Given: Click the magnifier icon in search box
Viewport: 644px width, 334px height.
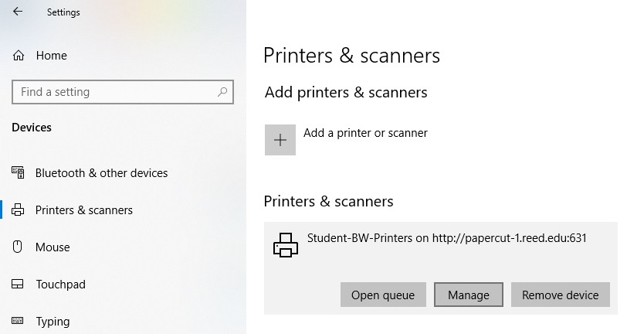Looking at the screenshot, I should (x=222, y=92).
